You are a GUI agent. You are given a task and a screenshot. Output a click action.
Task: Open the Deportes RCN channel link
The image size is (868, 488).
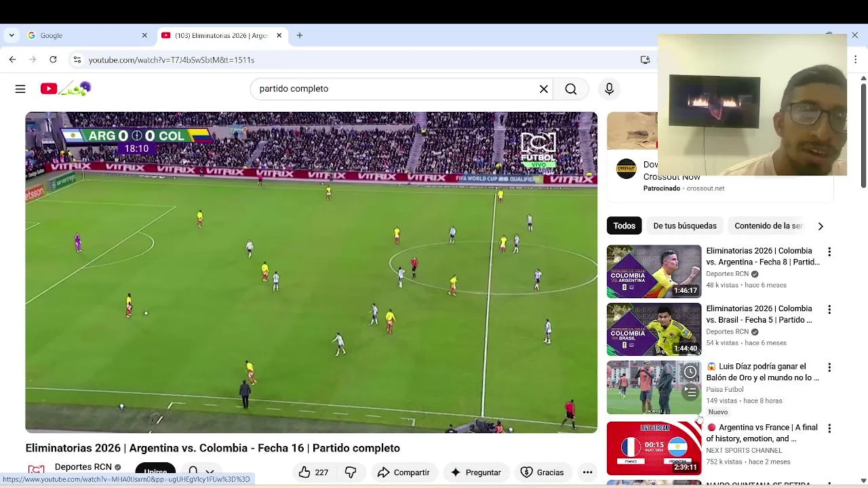(x=83, y=467)
